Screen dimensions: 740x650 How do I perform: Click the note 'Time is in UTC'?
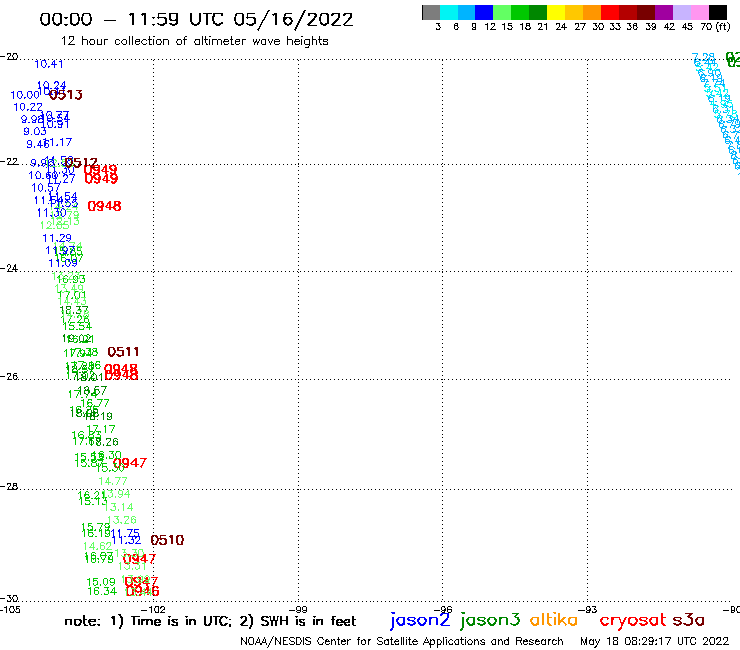[181, 621]
